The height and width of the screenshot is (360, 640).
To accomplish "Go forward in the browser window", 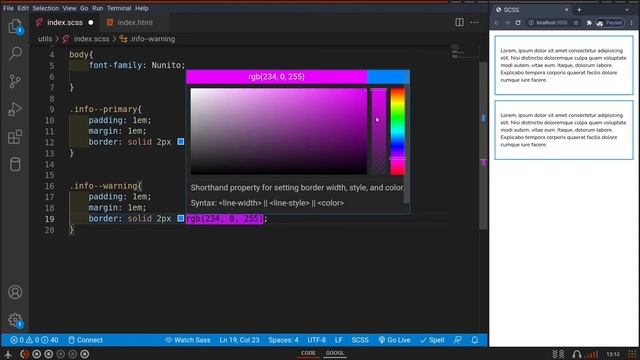I will click(507, 22).
